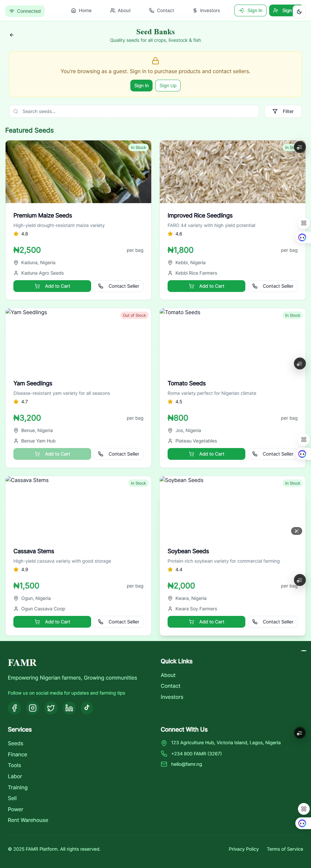Viewport: 311px width, 868px height.
Task: Click Sign Up in the guest banner
Action: point(168,86)
